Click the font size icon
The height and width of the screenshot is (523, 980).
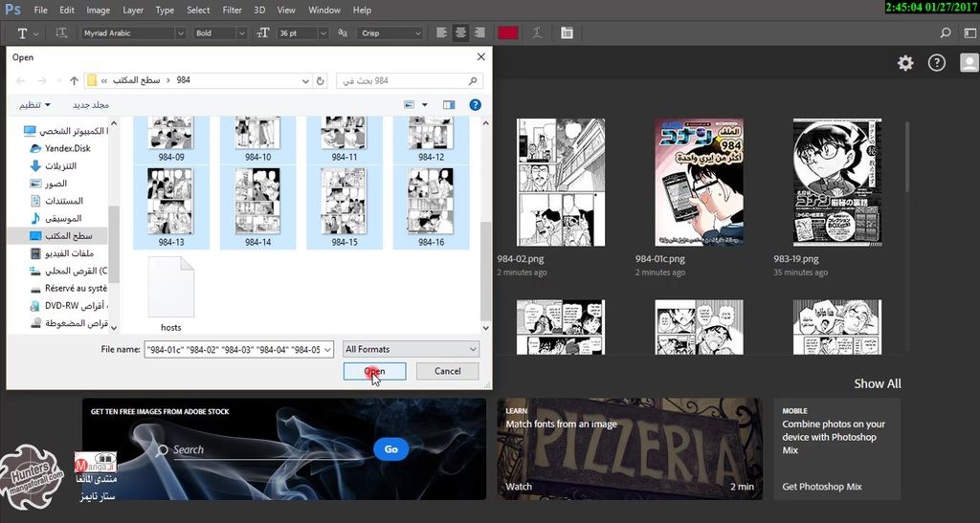tap(263, 33)
